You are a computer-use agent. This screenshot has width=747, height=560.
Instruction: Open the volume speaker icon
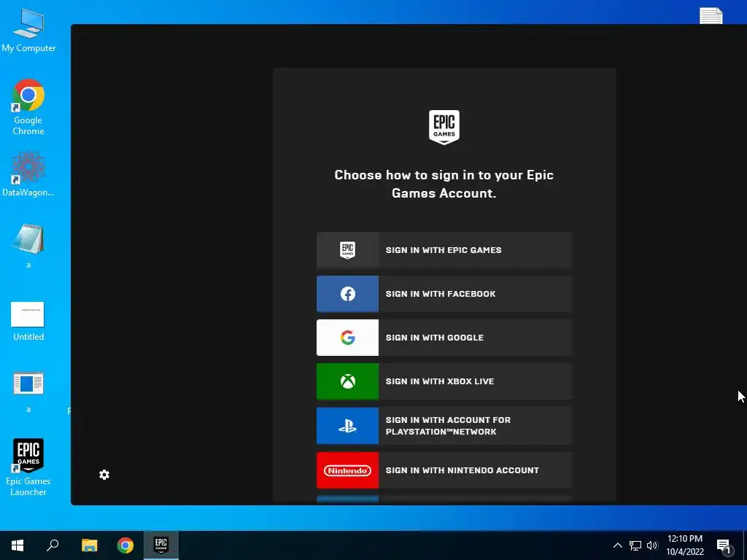[652, 545]
